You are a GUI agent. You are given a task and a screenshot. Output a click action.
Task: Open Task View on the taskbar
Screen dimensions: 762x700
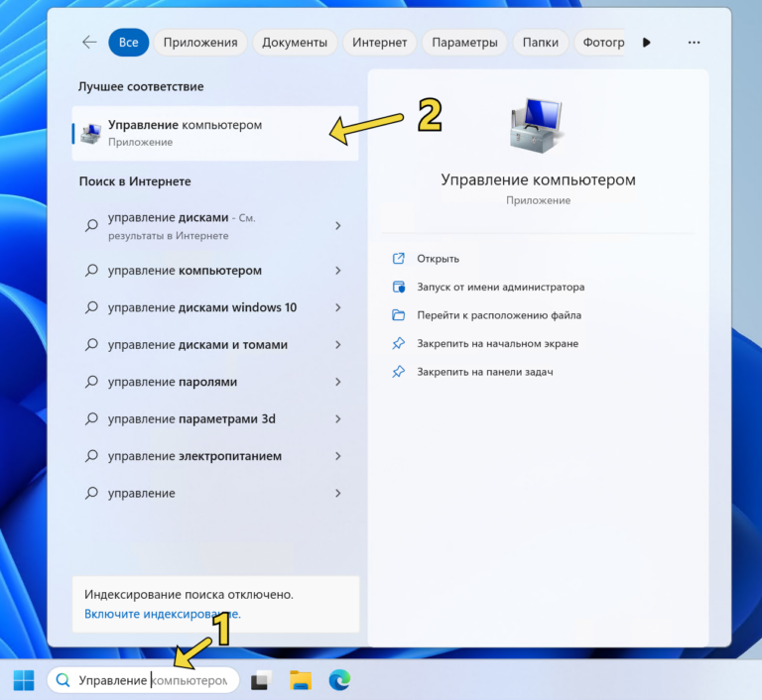261,680
